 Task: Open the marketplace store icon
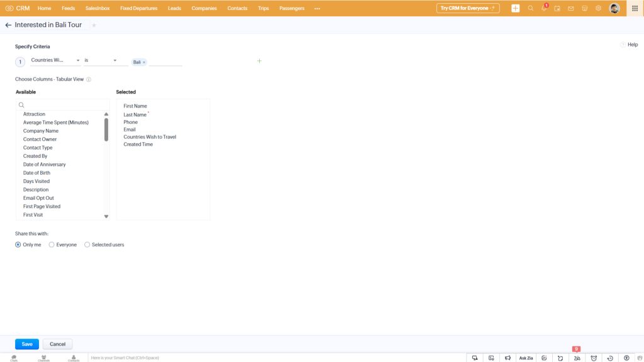[584, 8]
